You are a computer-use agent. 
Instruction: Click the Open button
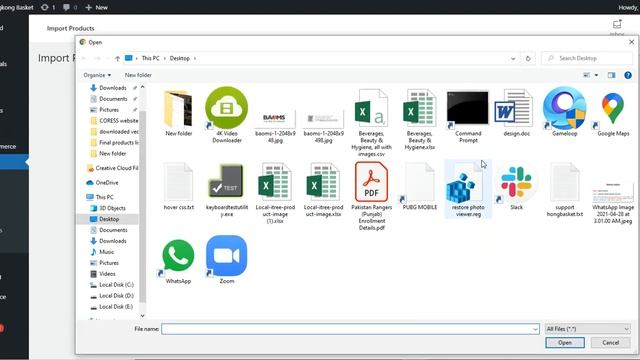tap(565, 343)
